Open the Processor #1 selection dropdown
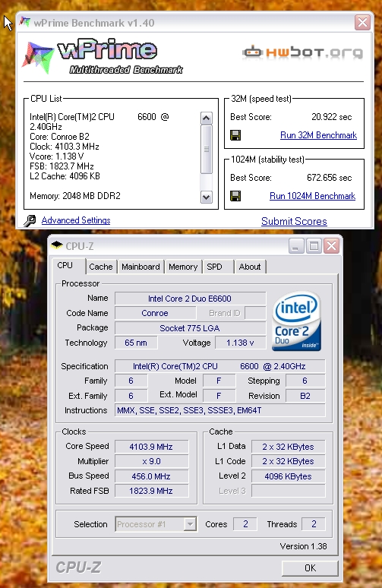Screen dimensions: 382x588 (155, 524)
